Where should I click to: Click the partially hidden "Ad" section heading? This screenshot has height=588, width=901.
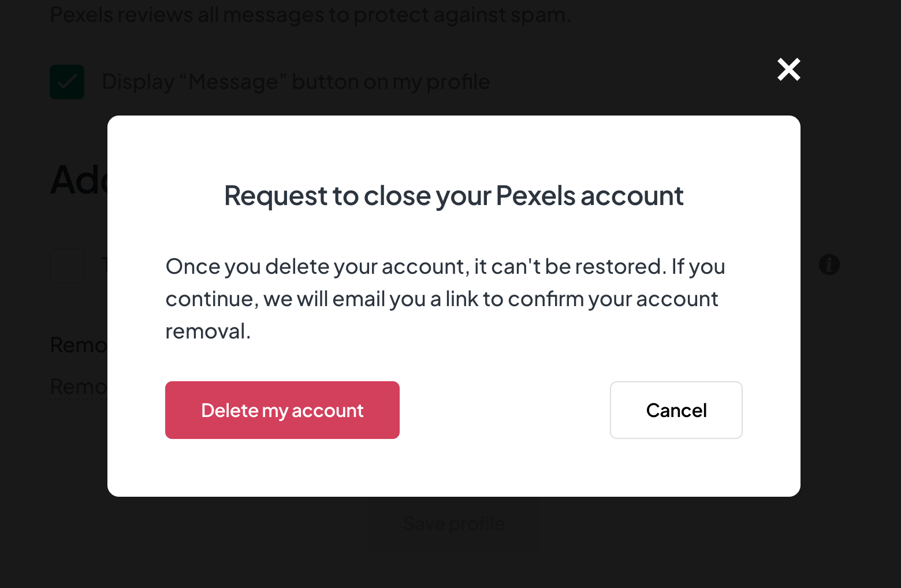pyautogui.click(x=79, y=180)
